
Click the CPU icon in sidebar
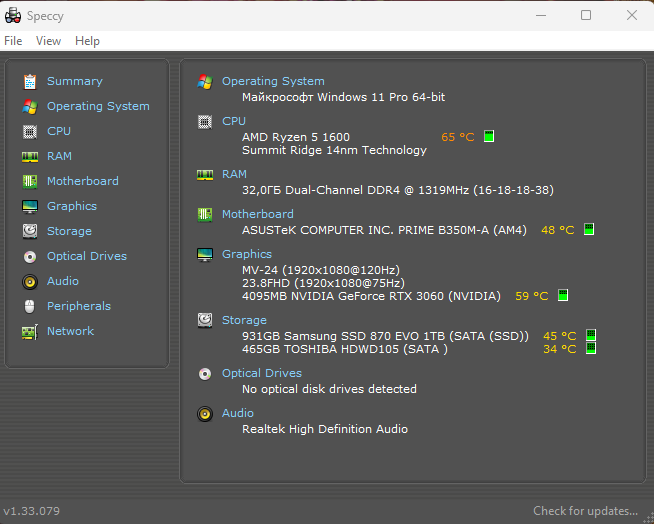click(29, 131)
